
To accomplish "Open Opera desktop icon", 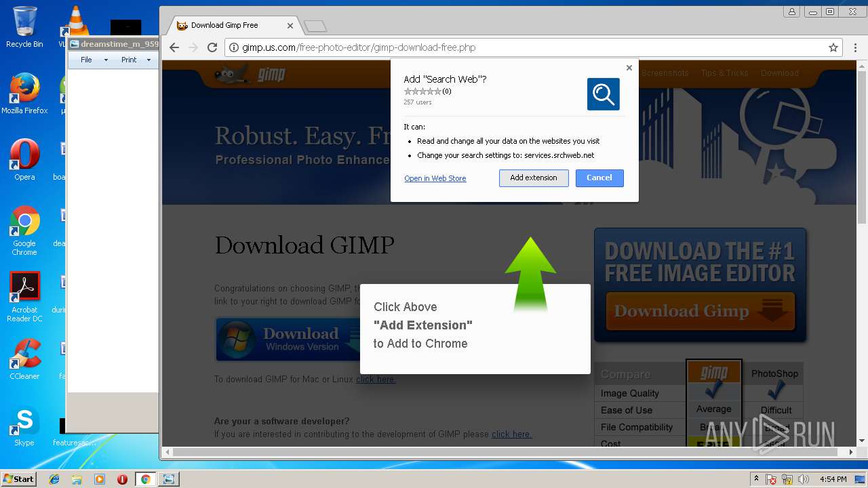I will (24, 160).
